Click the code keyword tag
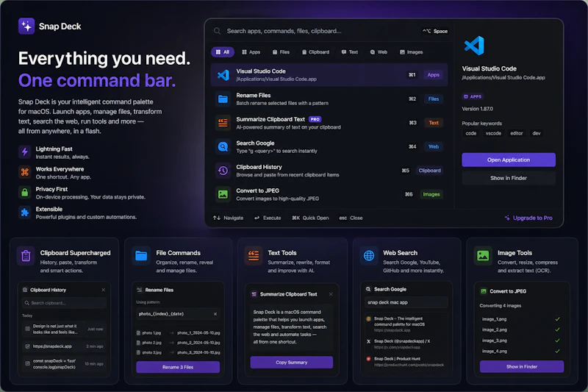588x392 pixels. coord(471,133)
